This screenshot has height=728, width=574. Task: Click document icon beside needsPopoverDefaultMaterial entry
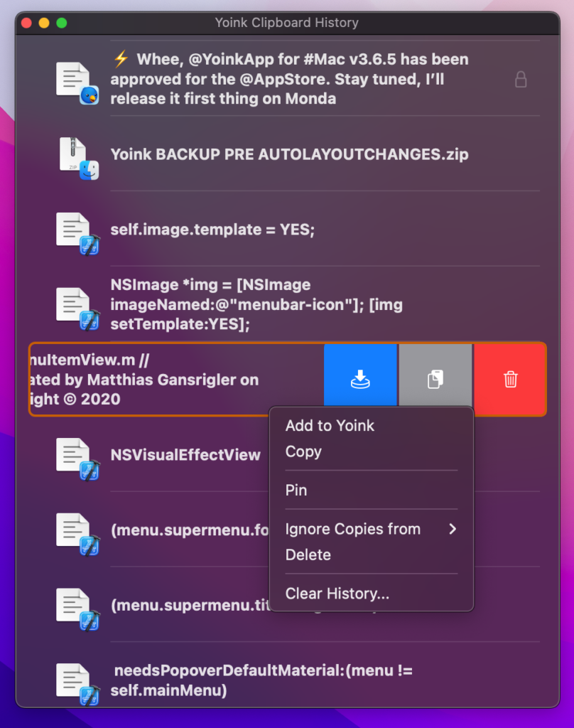pyautogui.click(x=77, y=685)
